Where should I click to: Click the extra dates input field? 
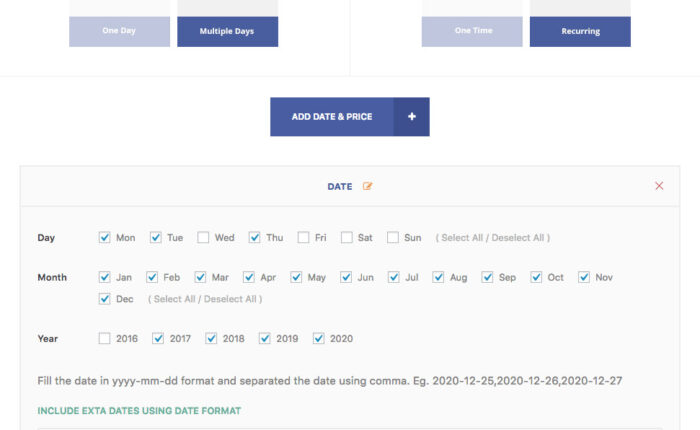tap(350, 427)
